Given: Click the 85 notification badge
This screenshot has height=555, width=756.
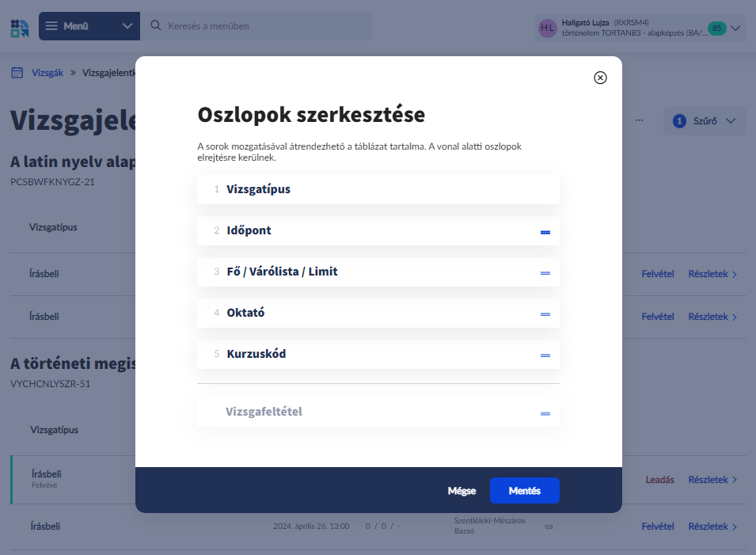Looking at the screenshot, I should point(716,28).
